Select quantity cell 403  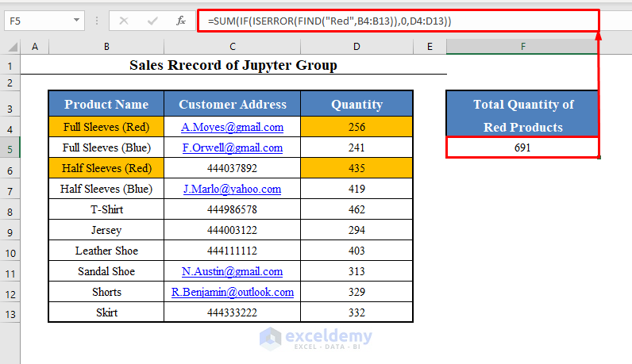[356, 251]
